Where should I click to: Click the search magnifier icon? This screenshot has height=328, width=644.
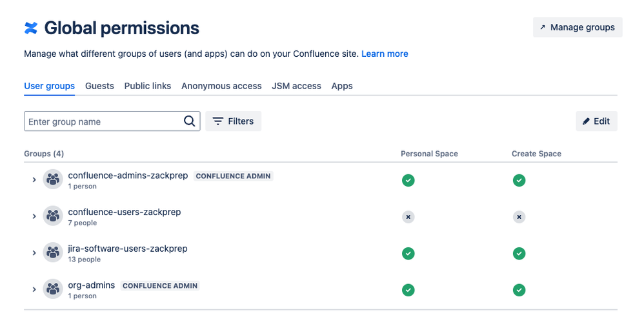(189, 121)
